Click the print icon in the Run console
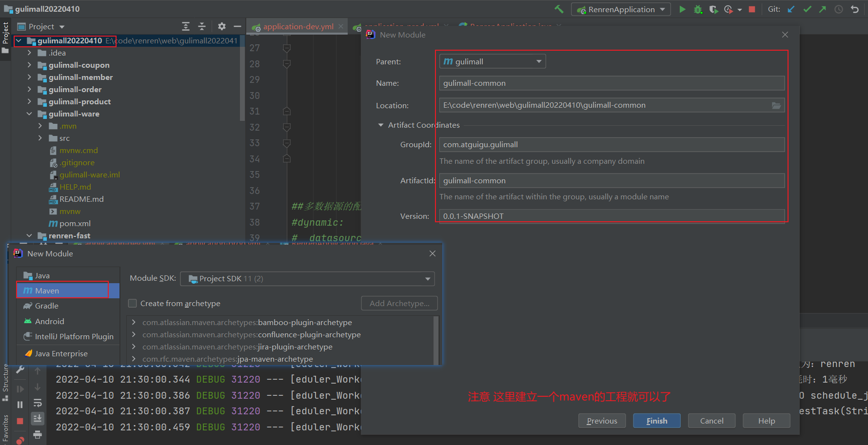Screen dimensions: 868x445 tap(38, 435)
